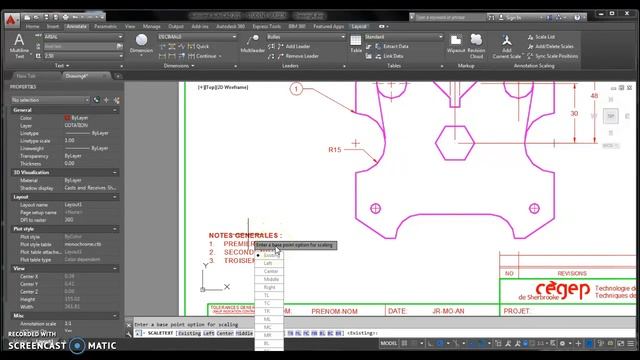Open the Bulles multileader style dropdown

pos(306,37)
